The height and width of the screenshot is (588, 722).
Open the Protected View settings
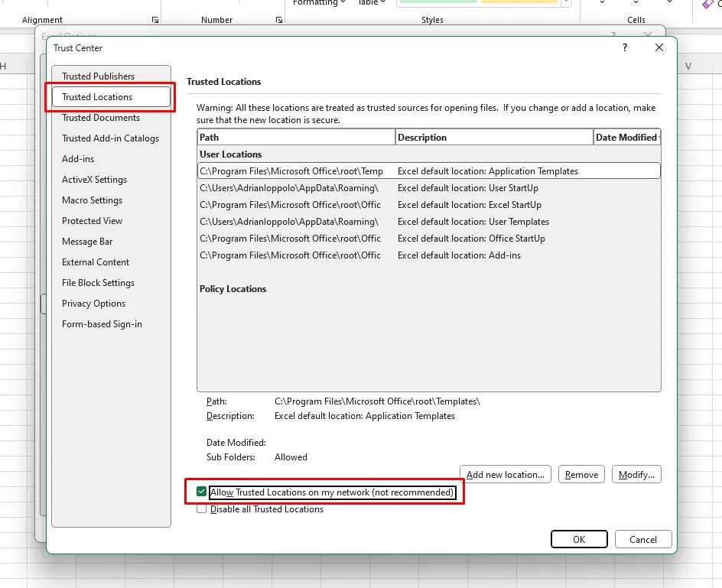92,221
